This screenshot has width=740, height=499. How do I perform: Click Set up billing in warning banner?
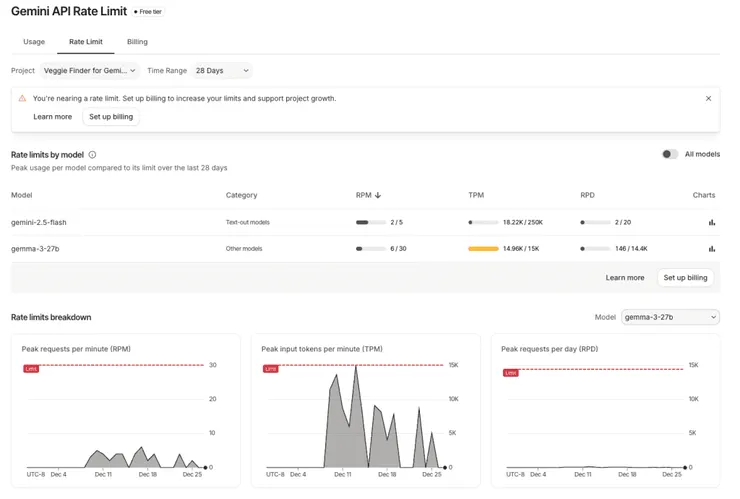point(111,117)
